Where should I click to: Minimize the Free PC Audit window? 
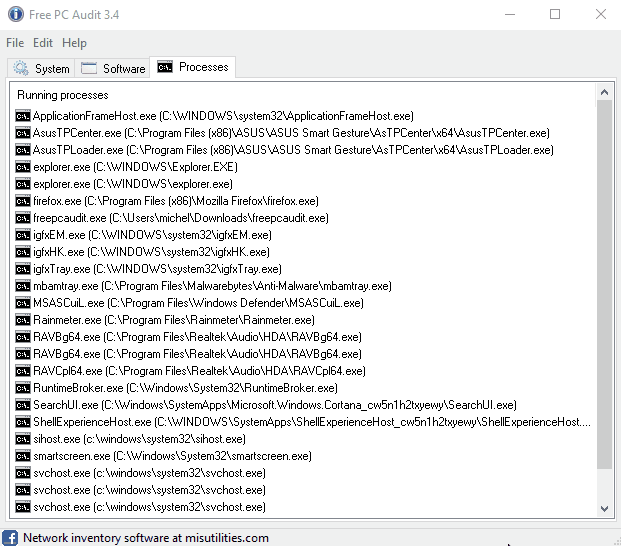[510, 14]
